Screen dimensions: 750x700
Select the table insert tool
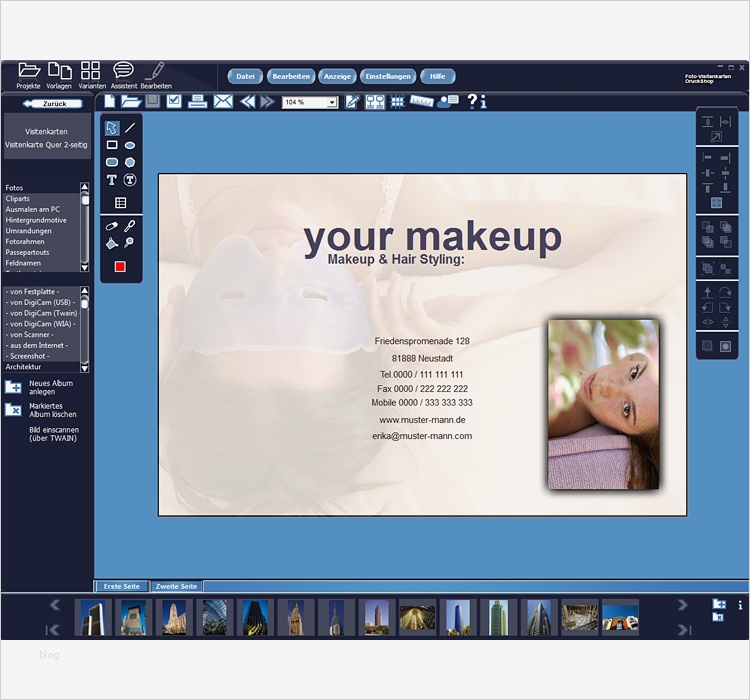(121, 203)
